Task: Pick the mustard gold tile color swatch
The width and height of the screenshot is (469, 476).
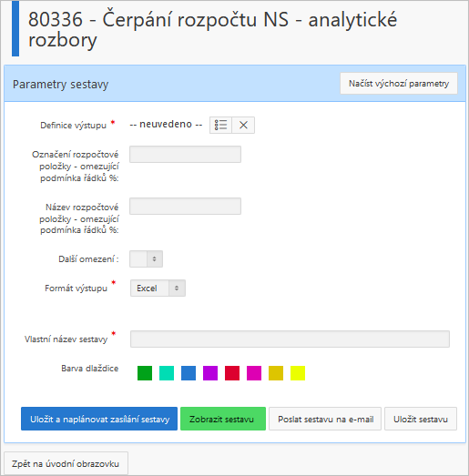Action: click(x=276, y=373)
